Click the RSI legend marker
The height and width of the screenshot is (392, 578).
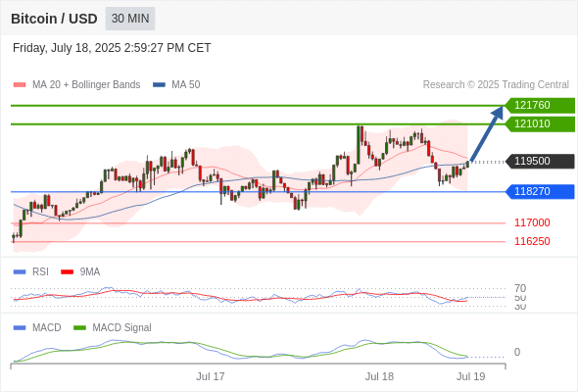tap(20, 272)
